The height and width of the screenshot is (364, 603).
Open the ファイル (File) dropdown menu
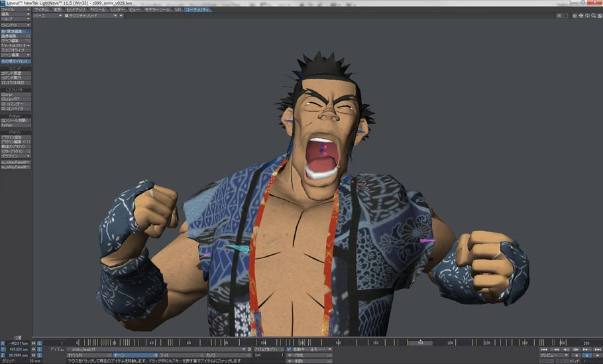click(x=15, y=10)
